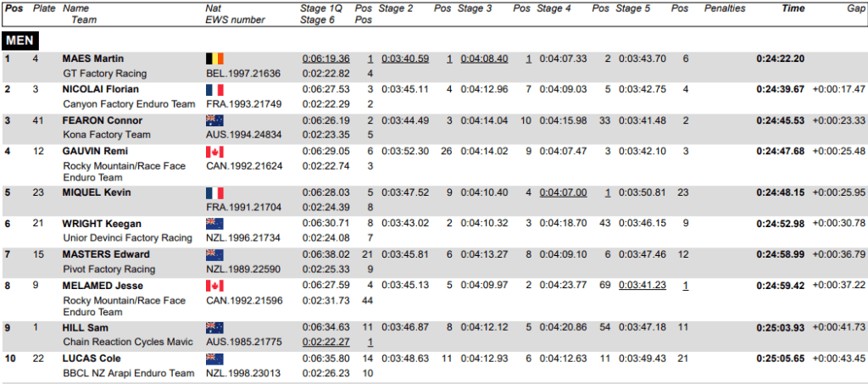Click the Penalties column header
Viewport: 868px width, 384px height.
(725, 8)
